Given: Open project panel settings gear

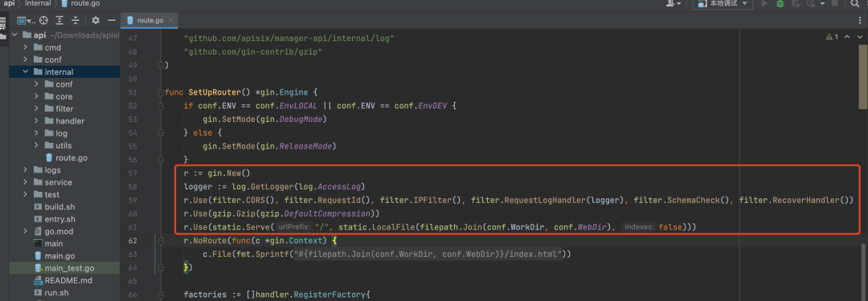Looking at the screenshot, I should pyautogui.click(x=95, y=21).
